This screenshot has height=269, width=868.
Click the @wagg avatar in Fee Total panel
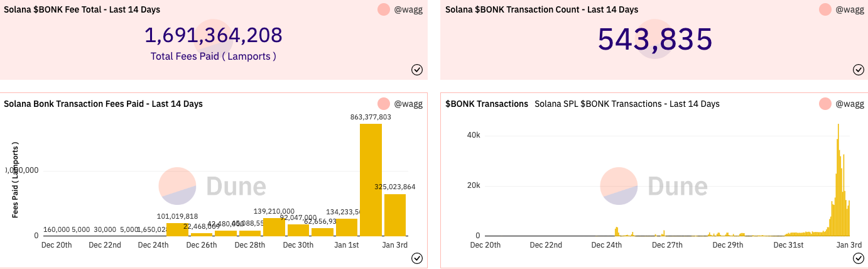(x=384, y=9)
